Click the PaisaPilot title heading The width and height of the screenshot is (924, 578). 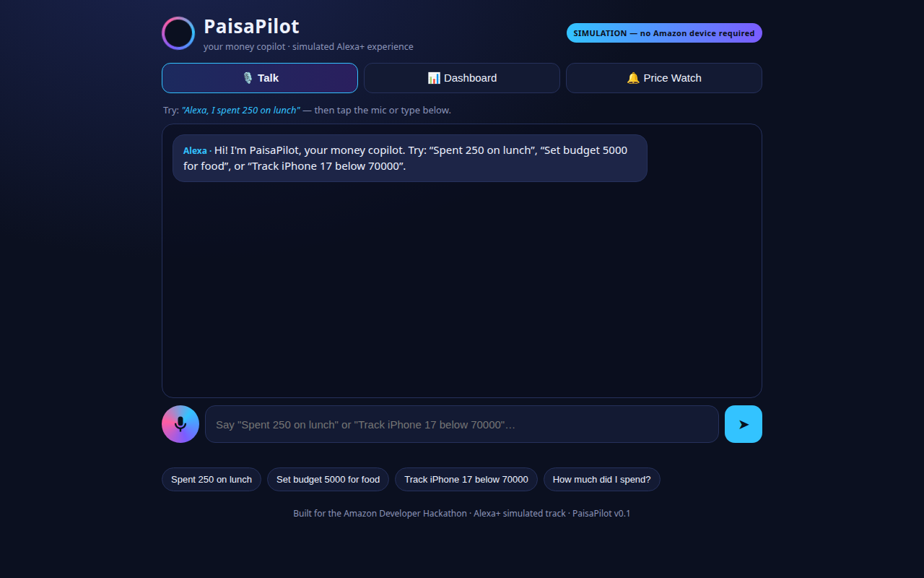pos(251,26)
